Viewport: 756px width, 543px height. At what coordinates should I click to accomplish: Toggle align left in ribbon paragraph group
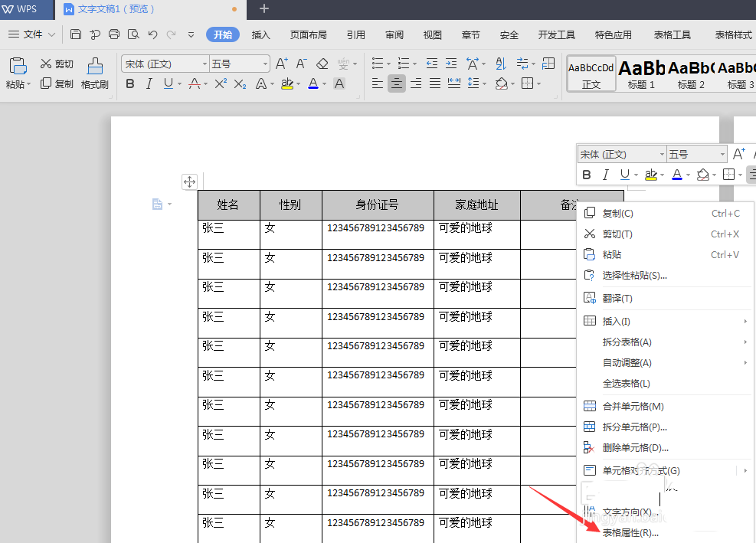click(x=378, y=83)
